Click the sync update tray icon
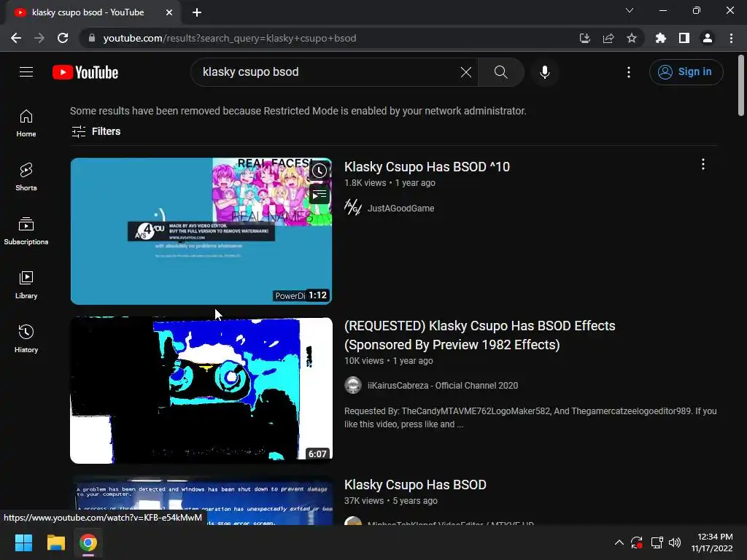747x560 pixels. click(637, 542)
